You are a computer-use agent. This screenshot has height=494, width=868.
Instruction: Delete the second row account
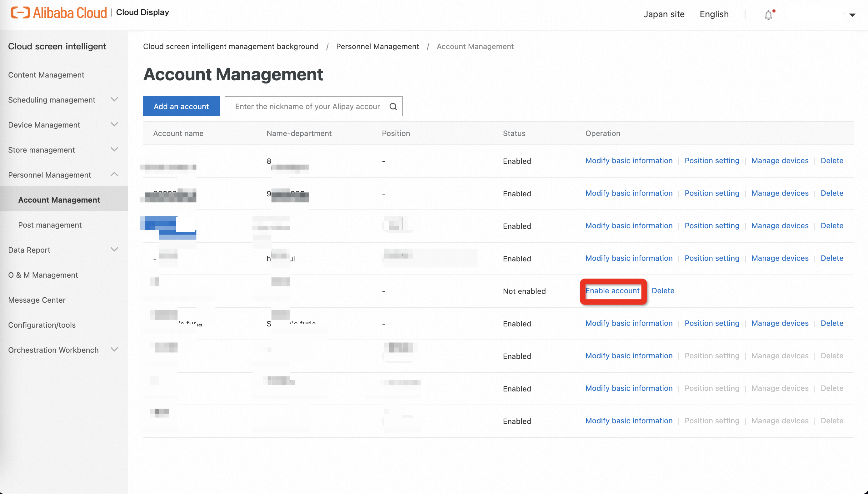point(832,194)
